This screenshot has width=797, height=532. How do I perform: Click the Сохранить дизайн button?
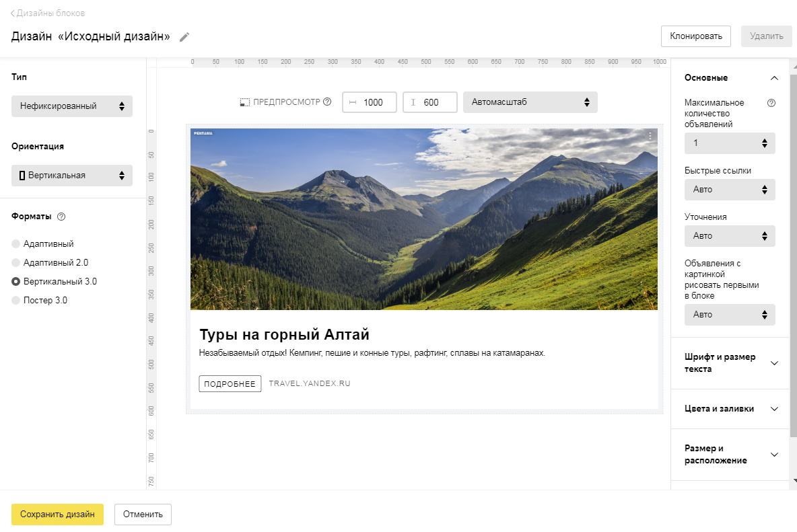(x=57, y=515)
